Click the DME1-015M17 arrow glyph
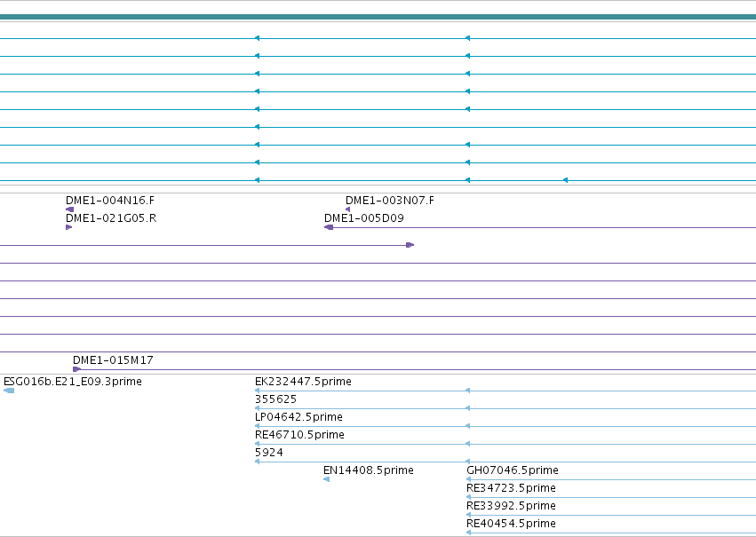The image size is (756, 537). point(76,369)
